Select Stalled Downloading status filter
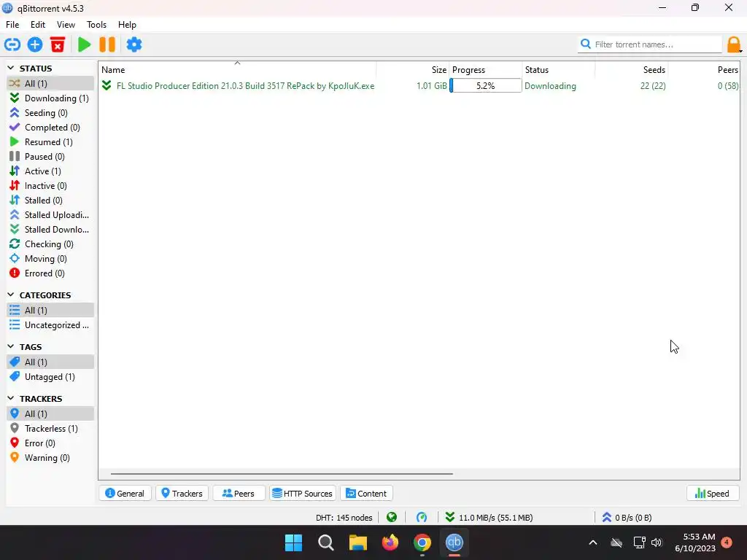 point(50,230)
